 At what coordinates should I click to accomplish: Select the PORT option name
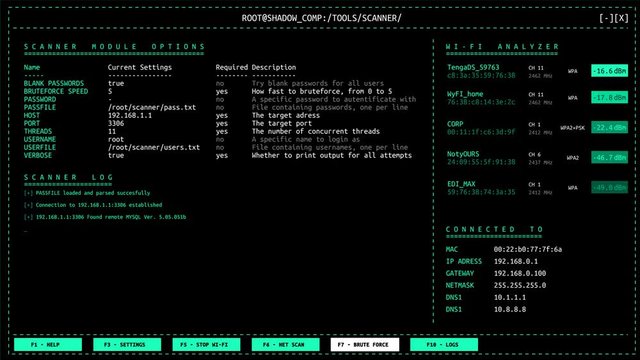[x=31, y=123]
